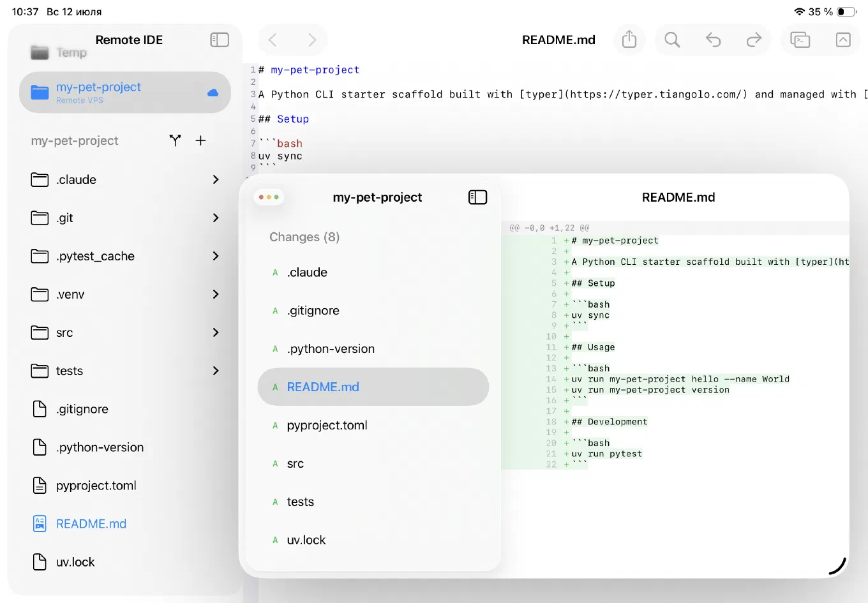Click the .git folder icon in sidebar

(x=40, y=218)
